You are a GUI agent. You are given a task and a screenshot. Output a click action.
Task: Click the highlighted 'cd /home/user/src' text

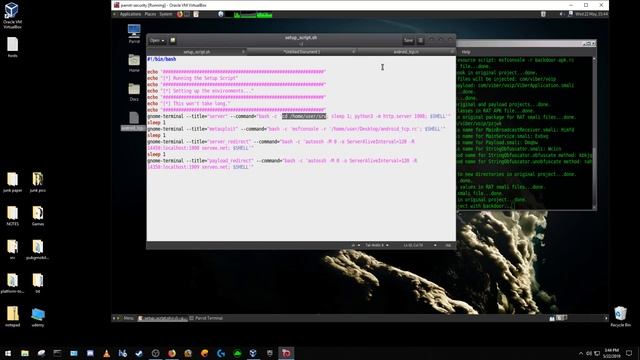tap(304, 116)
